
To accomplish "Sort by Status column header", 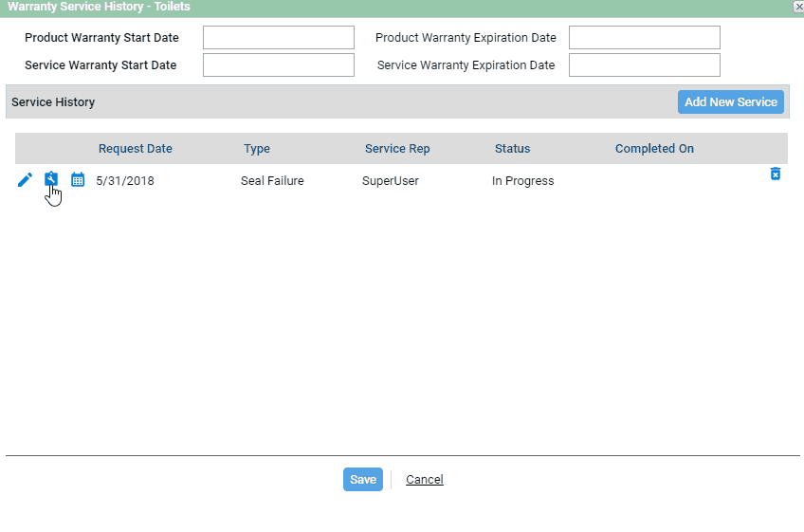I will tap(512, 149).
